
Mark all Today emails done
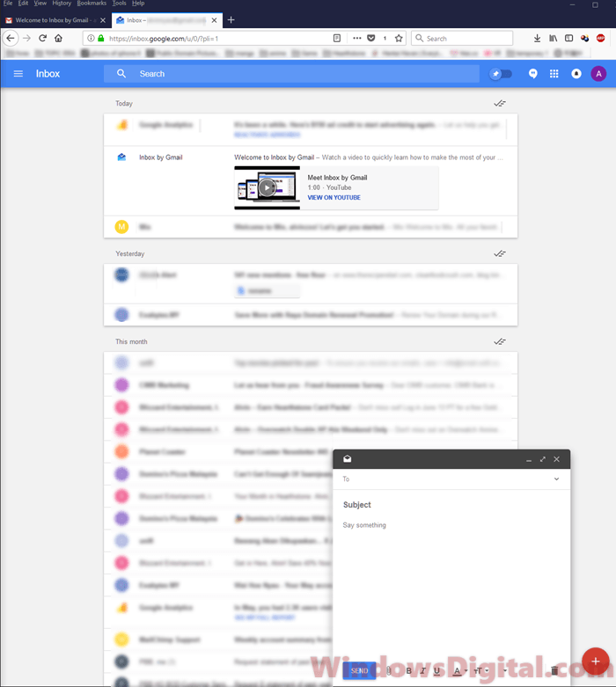499,104
